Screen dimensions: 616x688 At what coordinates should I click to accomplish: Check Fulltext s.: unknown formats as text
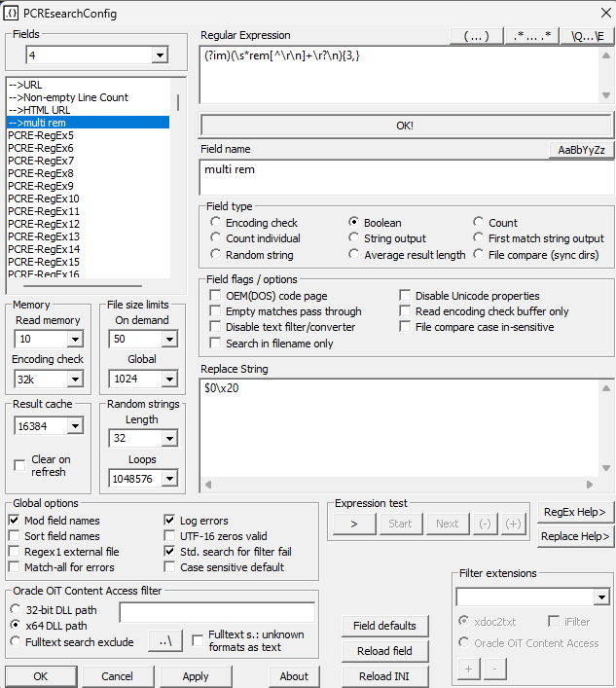point(198,640)
